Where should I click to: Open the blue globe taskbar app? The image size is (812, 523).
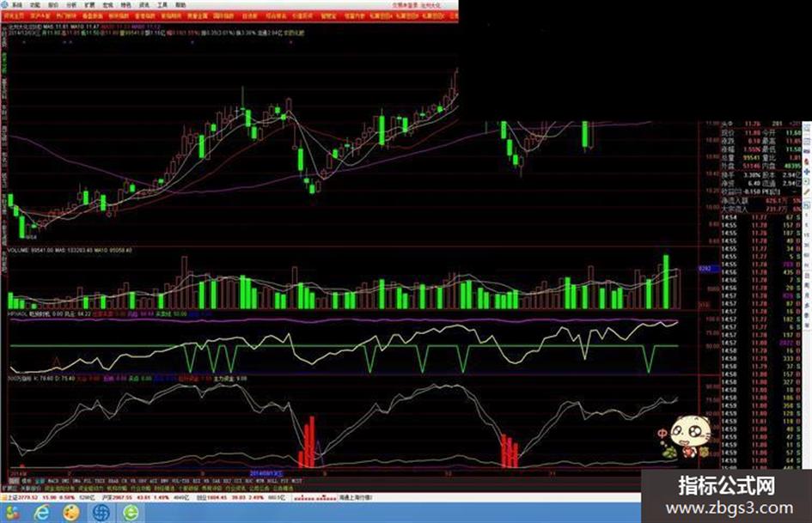101,513
